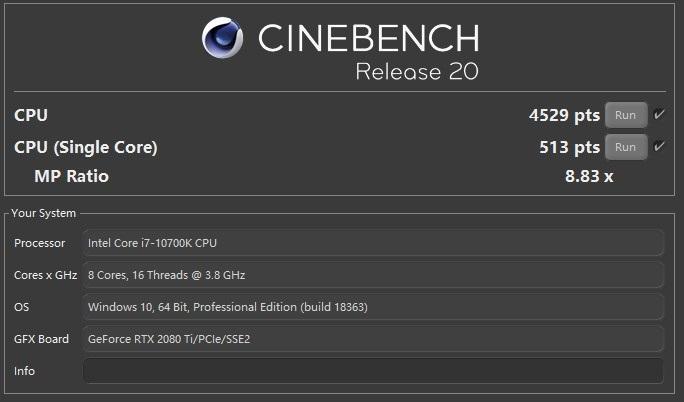The image size is (684, 402).
Task: Click the MP Ratio label
Action: click(x=72, y=176)
